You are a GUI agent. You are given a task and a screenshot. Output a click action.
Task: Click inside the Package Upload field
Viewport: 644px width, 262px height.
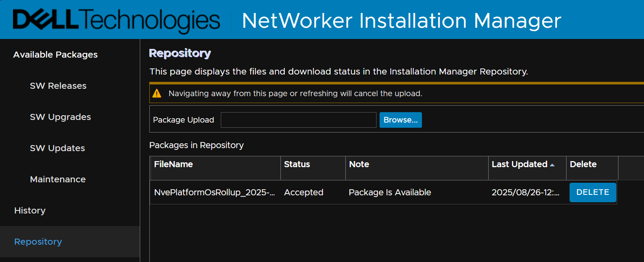click(298, 120)
